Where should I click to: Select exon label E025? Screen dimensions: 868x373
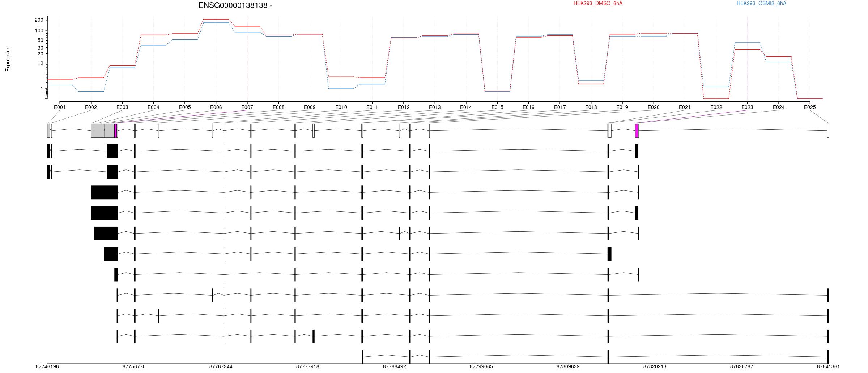[x=810, y=107]
